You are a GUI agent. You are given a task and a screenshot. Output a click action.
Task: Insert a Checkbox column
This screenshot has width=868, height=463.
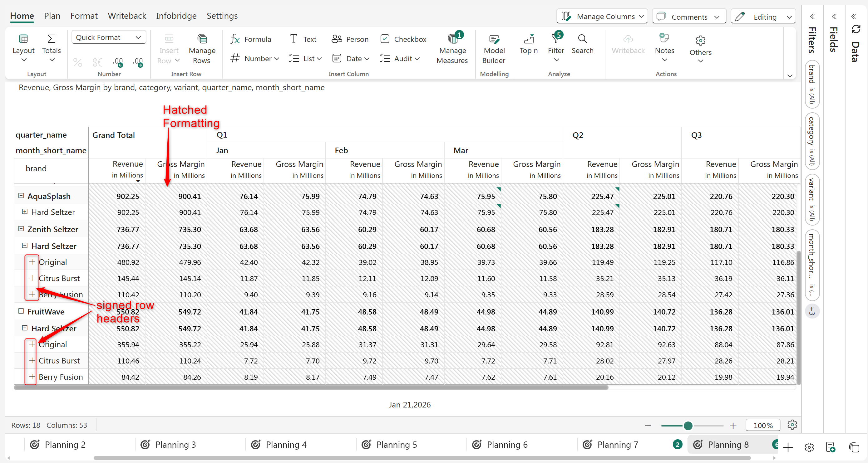(x=403, y=39)
